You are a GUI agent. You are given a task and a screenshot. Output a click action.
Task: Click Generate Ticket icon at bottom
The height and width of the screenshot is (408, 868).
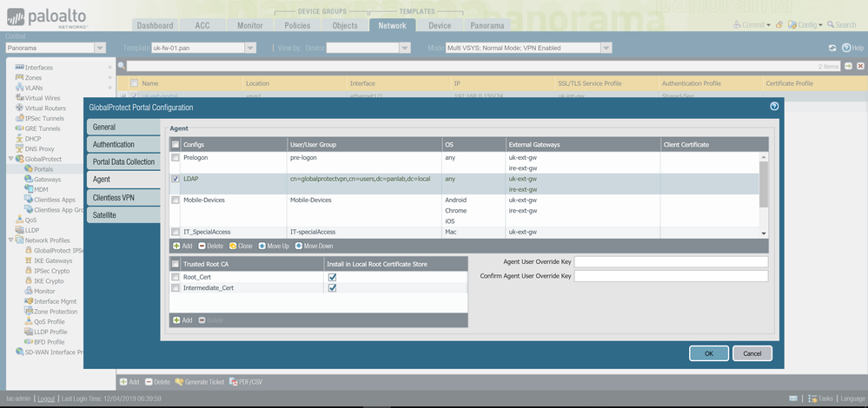pyautogui.click(x=180, y=382)
